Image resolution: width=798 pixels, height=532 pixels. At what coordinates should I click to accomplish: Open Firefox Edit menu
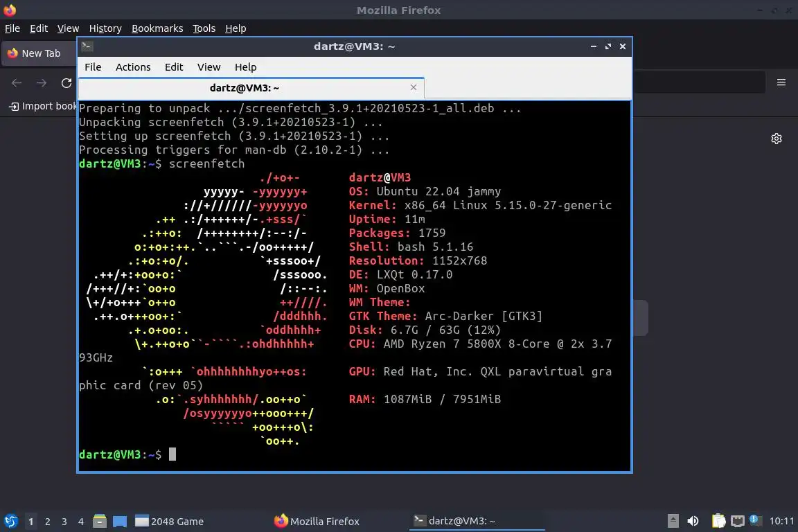[x=39, y=28]
